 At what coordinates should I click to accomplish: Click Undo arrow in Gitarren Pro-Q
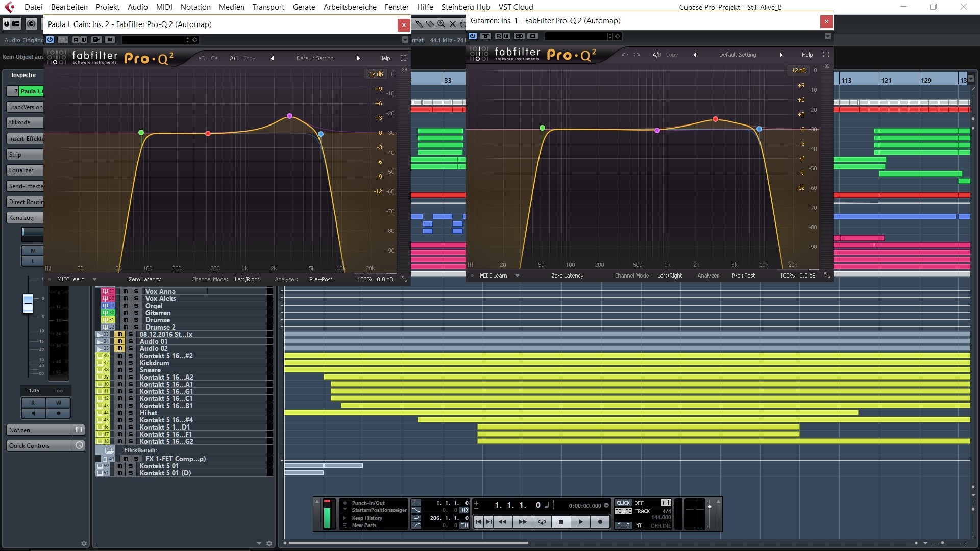(625, 55)
